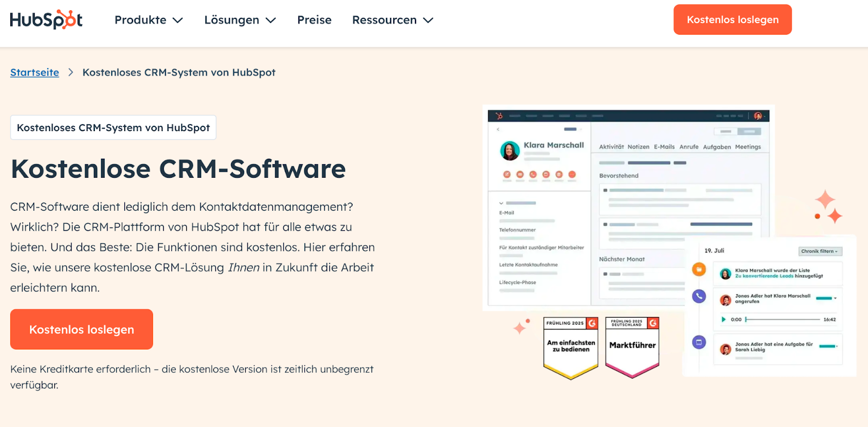Play the call recording

[723, 320]
